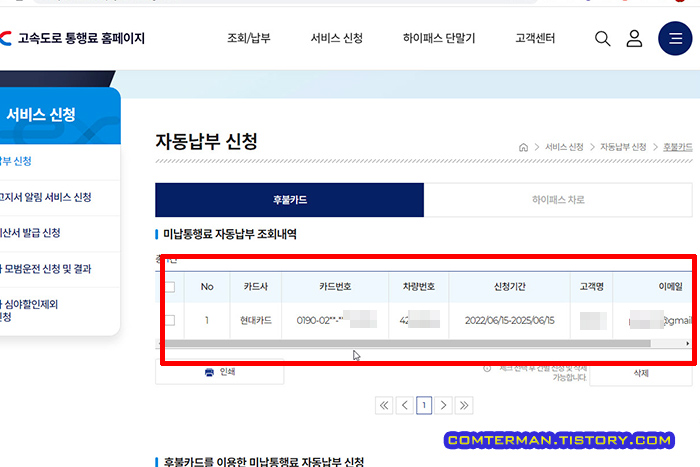Open sidebar item 고지서 알림 서비스 신청
This screenshot has height=467, width=700.
click(45, 197)
